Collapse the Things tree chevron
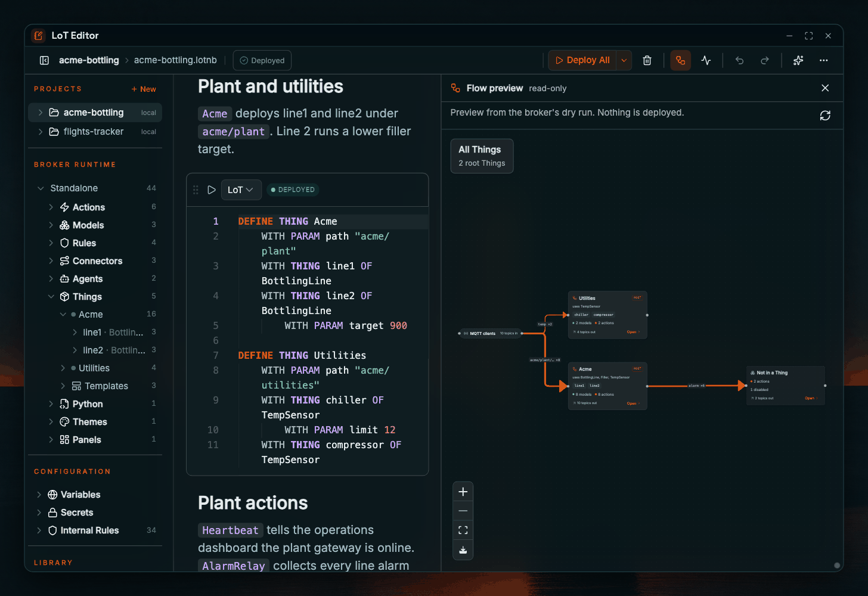Screen dimensions: 868x596 coord(51,297)
